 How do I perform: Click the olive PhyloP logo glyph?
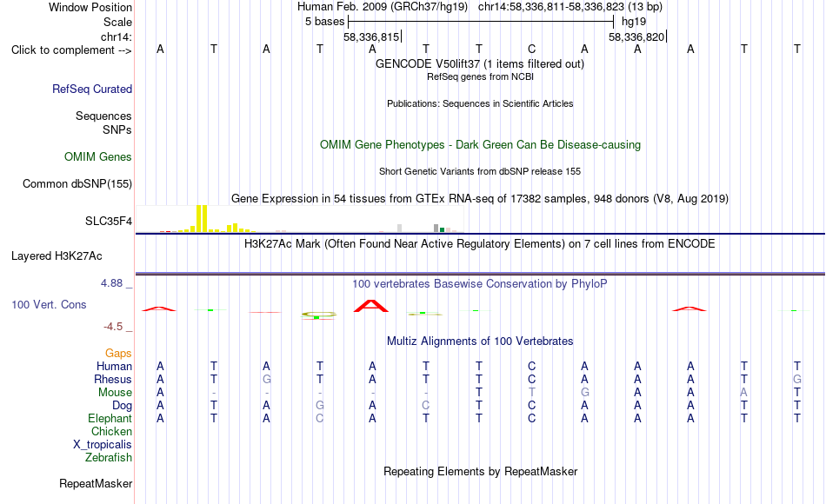click(x=319, y=315)
